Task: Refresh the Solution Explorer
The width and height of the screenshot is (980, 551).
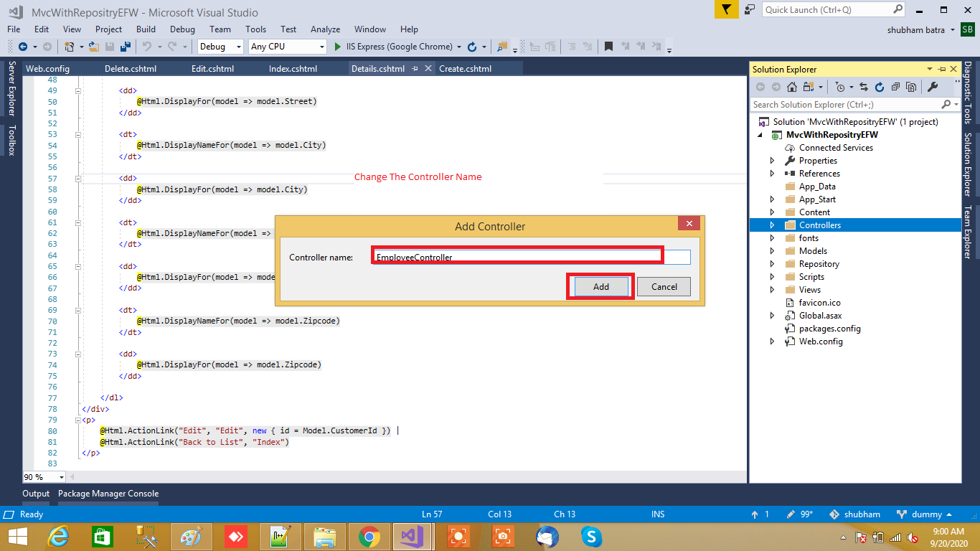Action: click(880, 87)
